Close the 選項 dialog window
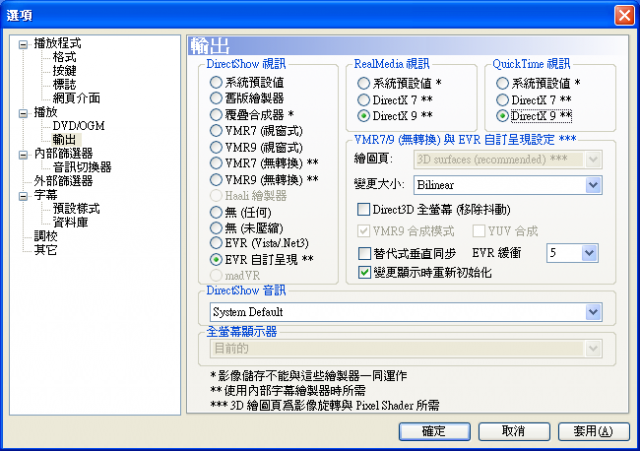 624,16
